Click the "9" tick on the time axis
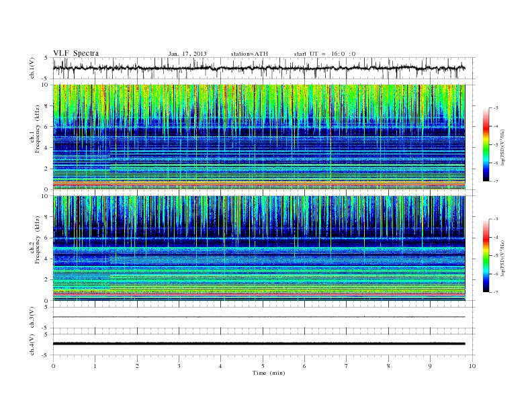Screen dimensions: 532x411 pyautogui.click(x=430, y=366)
